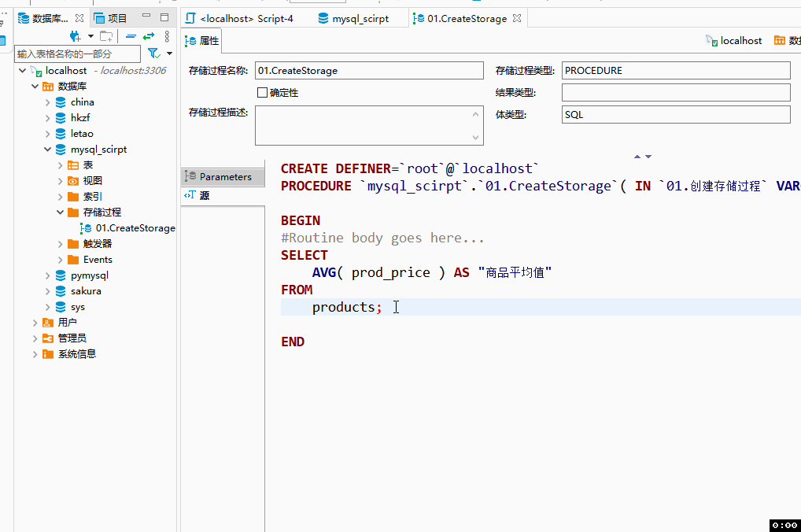Image resolution: width=801 pixels, height=532 pixels.
Task: Collapse all tree nodes in navigator
Action: [131, 36]
